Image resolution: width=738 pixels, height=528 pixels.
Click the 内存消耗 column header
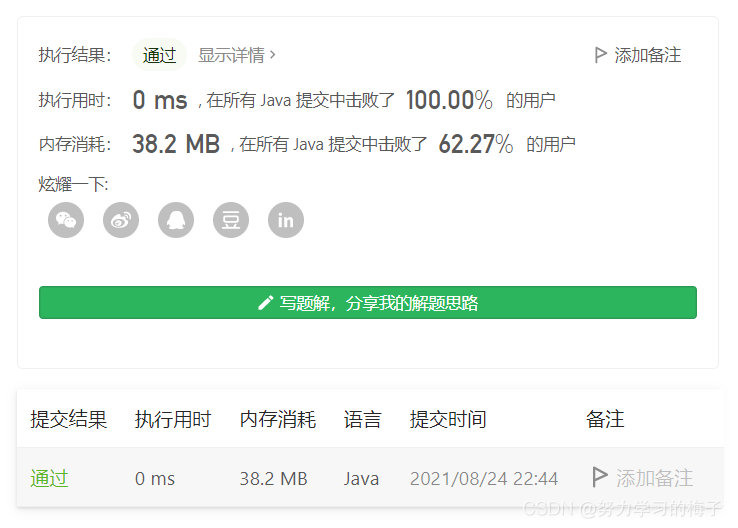coord(278,419)
